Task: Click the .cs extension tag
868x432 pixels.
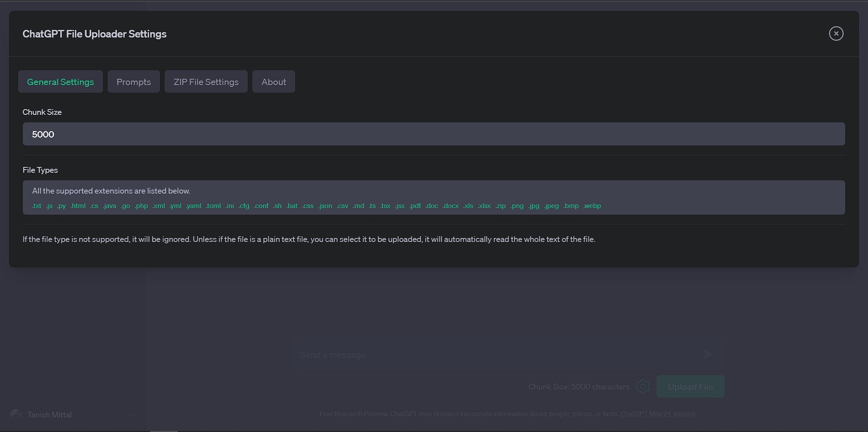Action: click(x=94, y=206)
